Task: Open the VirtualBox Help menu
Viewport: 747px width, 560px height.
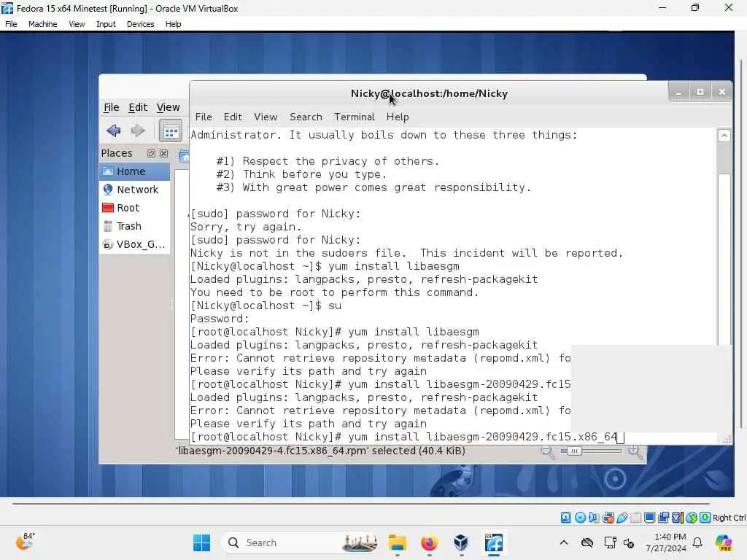Action: coord(174,24)
